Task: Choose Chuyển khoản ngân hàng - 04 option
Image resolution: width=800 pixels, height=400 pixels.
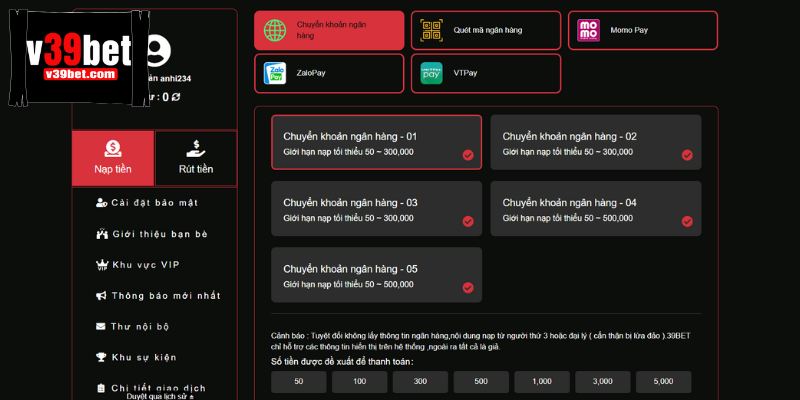Action: click(595, 209)
